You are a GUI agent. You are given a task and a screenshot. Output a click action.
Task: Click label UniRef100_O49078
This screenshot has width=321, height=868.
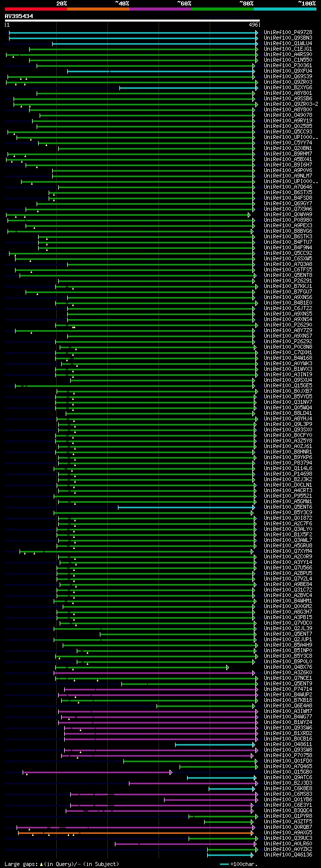click(288, 115)
